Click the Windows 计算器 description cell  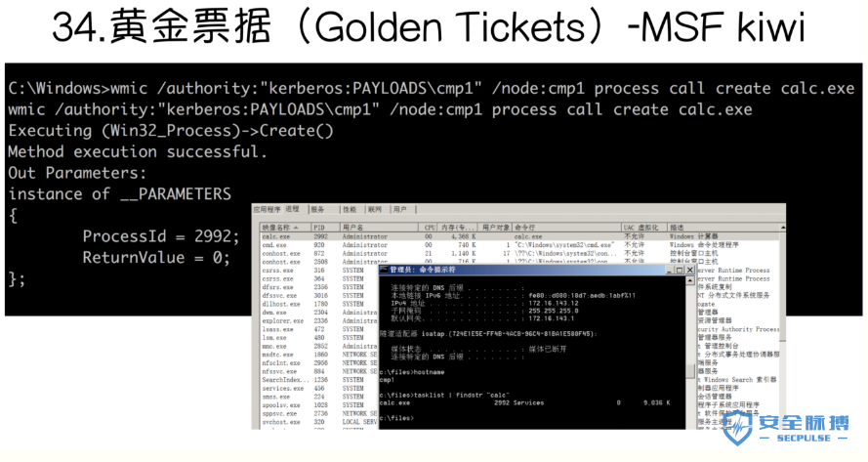point(693,236)
